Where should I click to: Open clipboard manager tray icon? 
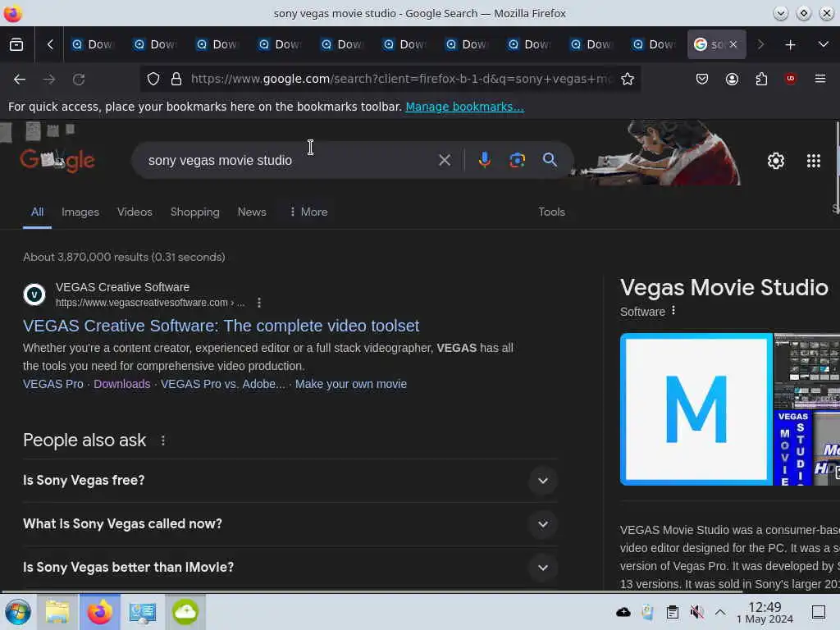[673, 612]
